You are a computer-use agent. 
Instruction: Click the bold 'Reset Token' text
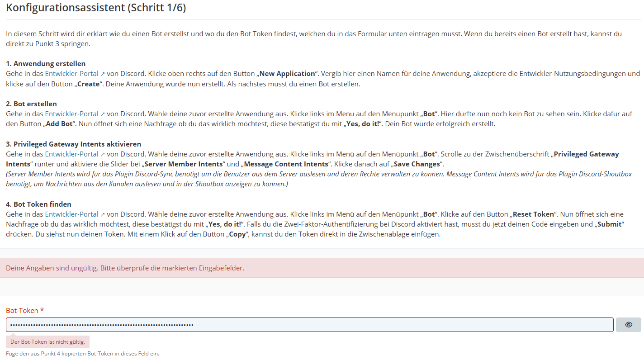[x=533, y=214]
